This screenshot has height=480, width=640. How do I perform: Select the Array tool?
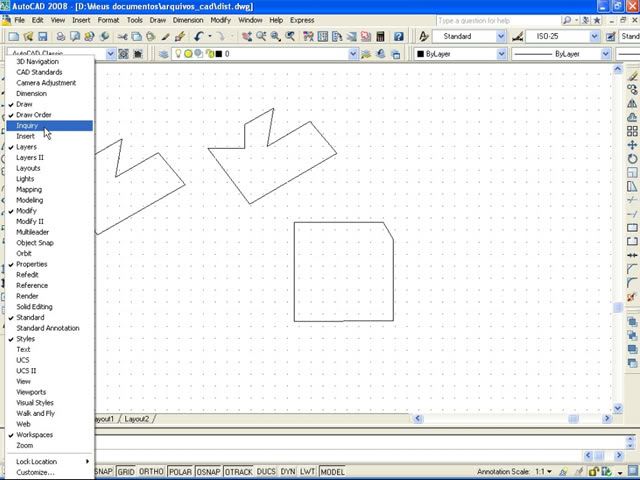click(632, 131)
